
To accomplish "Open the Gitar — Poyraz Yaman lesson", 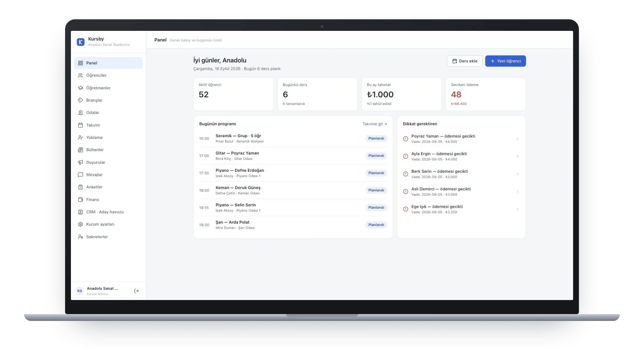I will point(293,156).
